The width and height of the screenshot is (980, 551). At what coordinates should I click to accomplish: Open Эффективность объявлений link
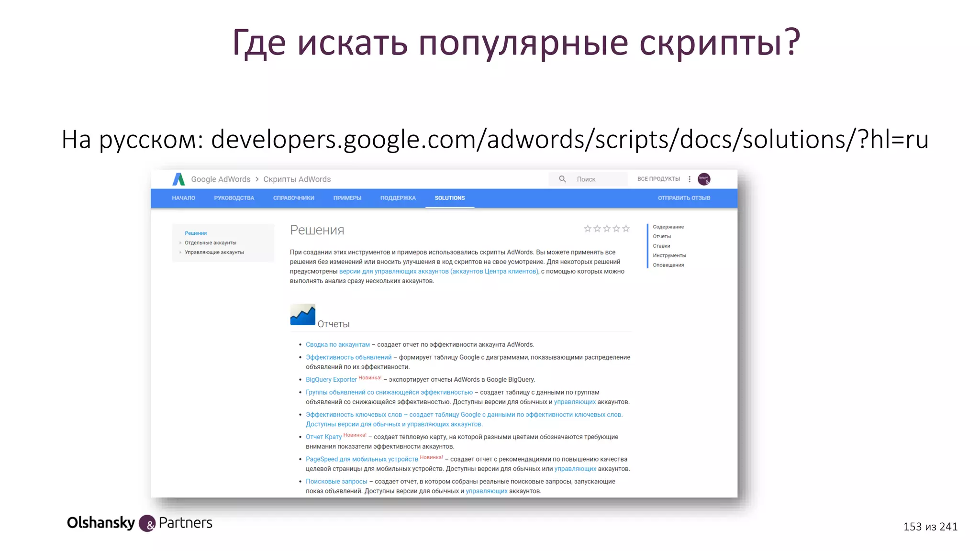coord(349,357)
